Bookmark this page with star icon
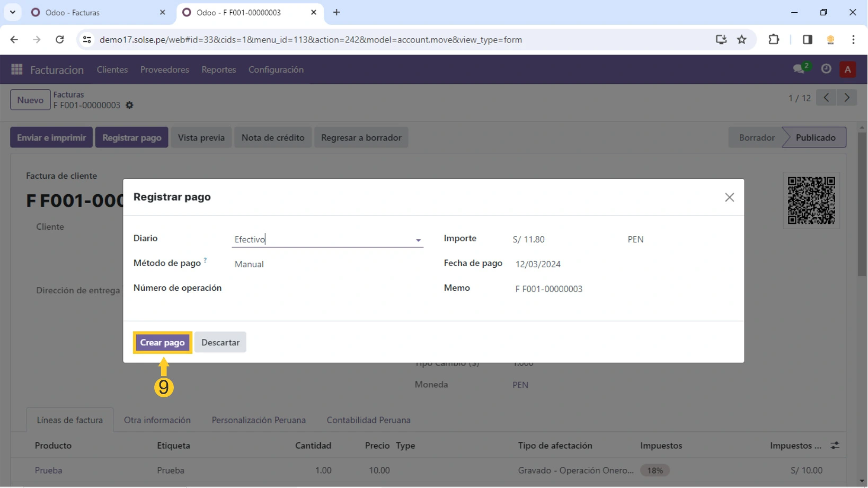The height and width of the screenshot is (488, 868). [x=742, y=40]
